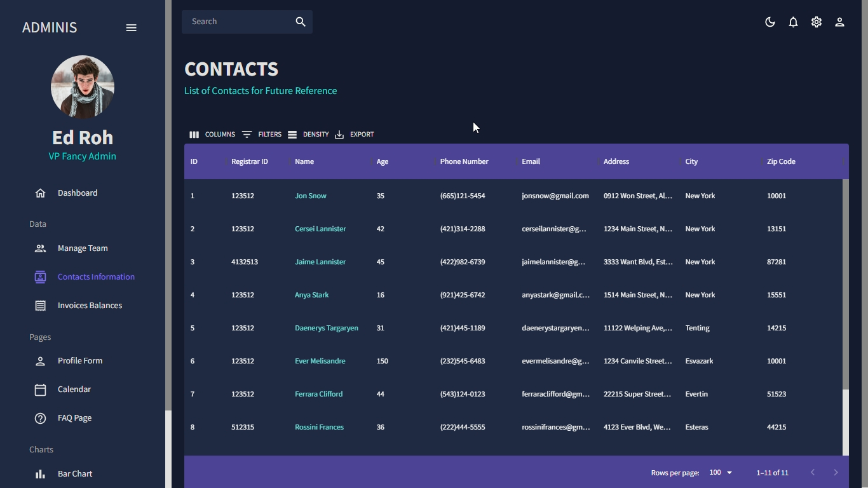Select the Manage Team people icon
Image resolution: width=868 pixels, height=488 pixels.
click(40, 248)
